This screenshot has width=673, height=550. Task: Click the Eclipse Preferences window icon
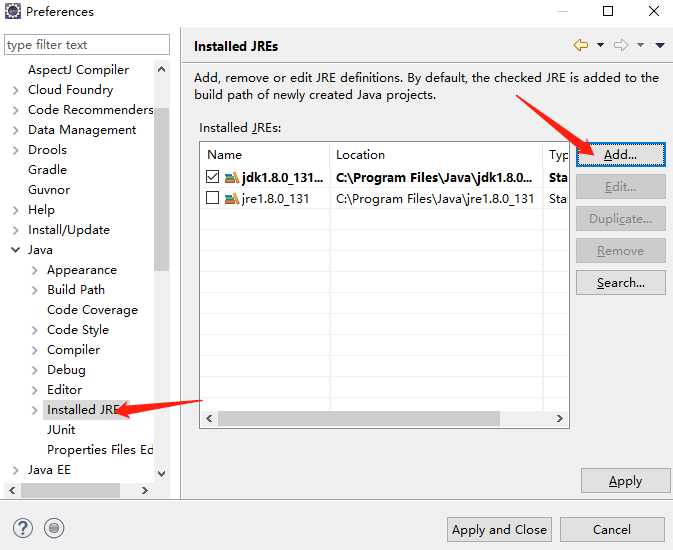coord(12,11)
